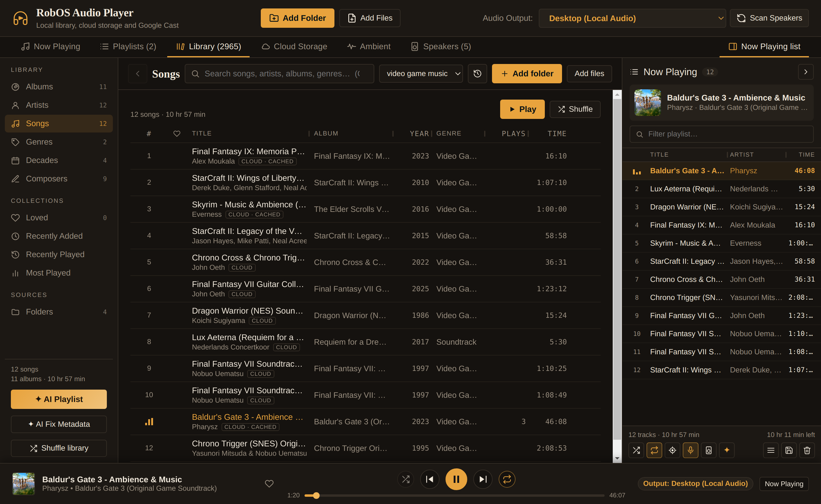This screenshot has width=821, height=504.
Task: Select the Skyrim - Music & Ambience song row
Action: 365,209
